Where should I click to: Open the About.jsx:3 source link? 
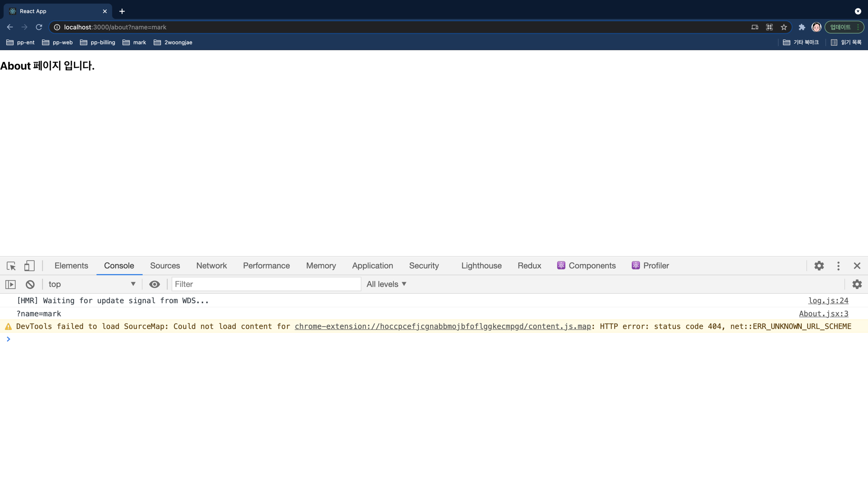(824, 314)
